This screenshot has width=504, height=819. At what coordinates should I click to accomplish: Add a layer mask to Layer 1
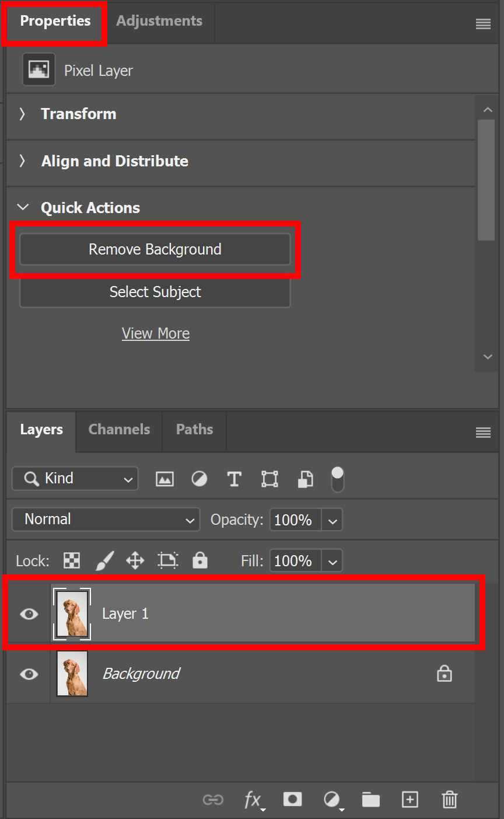pyautogui.click(x=292, y=800)
